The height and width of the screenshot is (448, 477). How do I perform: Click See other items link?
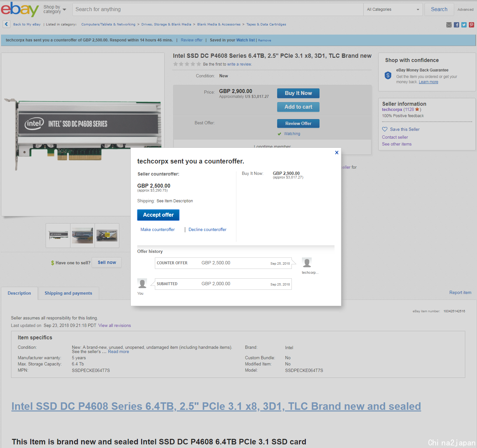(397, 144)
